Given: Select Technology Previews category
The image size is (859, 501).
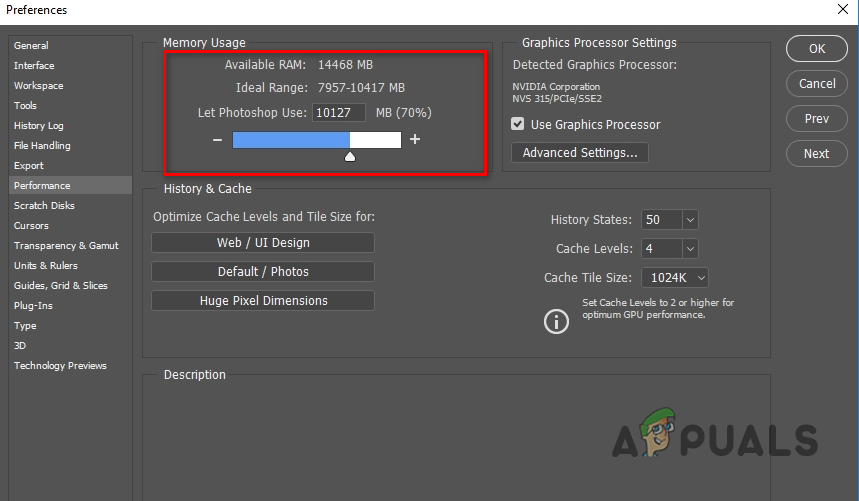Looking at the screenshot, I should click(x=70, y=365).
